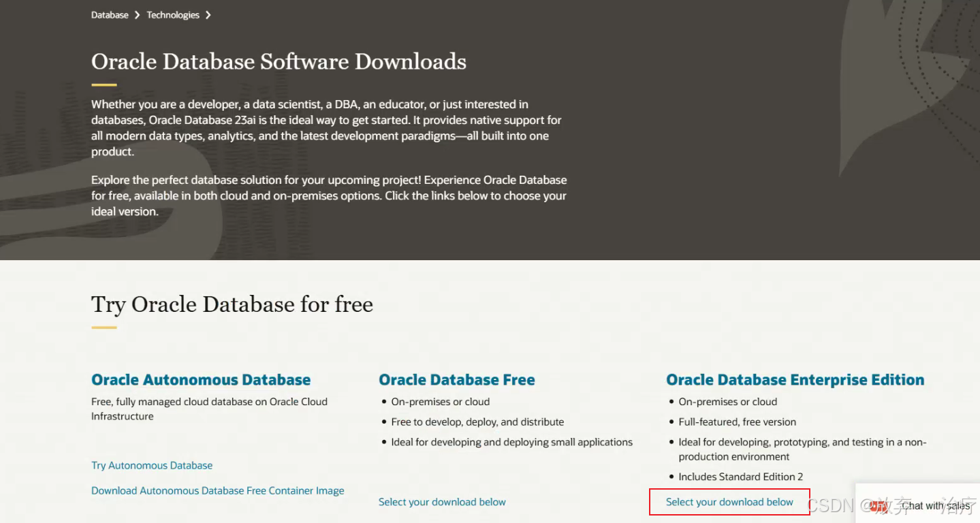980x523 pixels.
Task: Click the Oracle Database Software Downloads title
Action: pyautogui.click(x=279, y=61)
